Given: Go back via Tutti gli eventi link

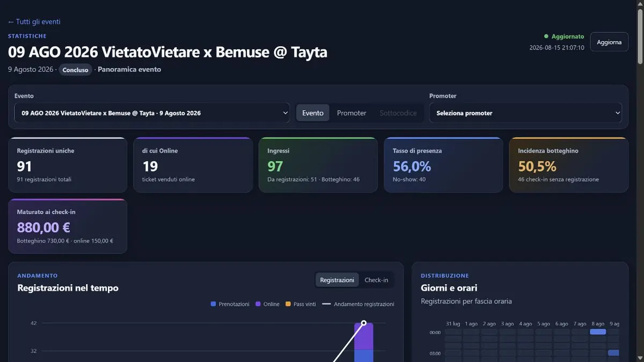Looking at the screenshot, I should click(34, 21).
